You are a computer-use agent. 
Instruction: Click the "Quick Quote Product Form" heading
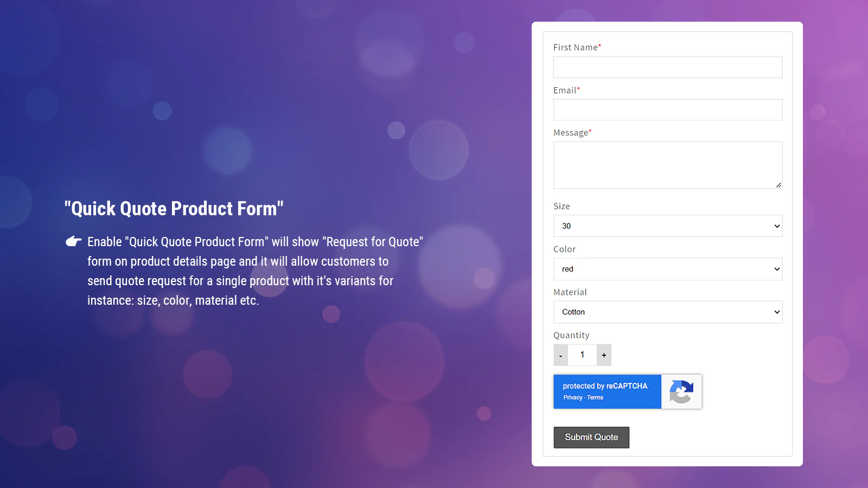click(x=174, y=209)
